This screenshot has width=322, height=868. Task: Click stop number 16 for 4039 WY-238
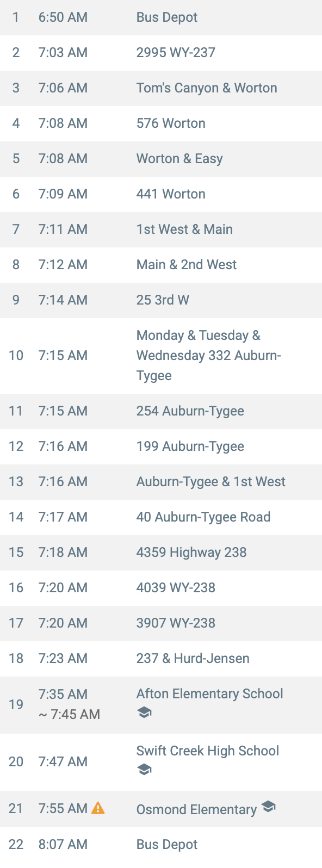point(16,588)
